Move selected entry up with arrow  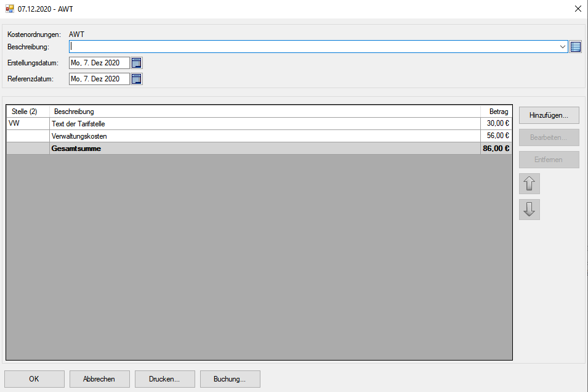(x=529, y=184)
